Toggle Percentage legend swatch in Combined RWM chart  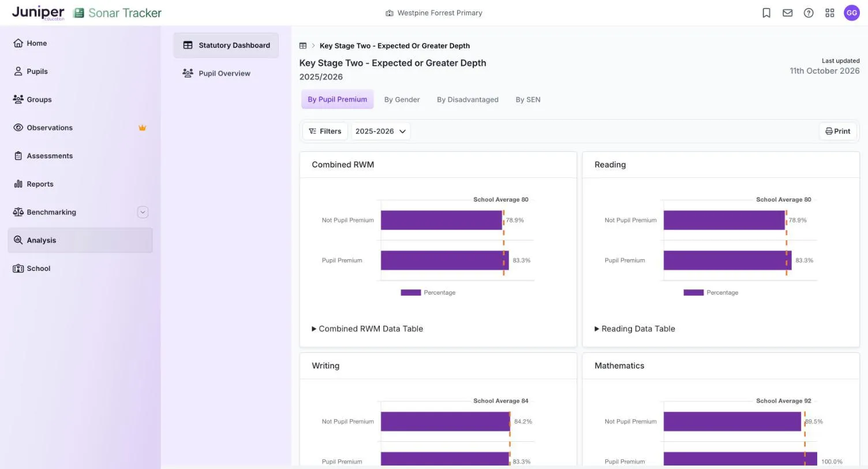[411, 293]
